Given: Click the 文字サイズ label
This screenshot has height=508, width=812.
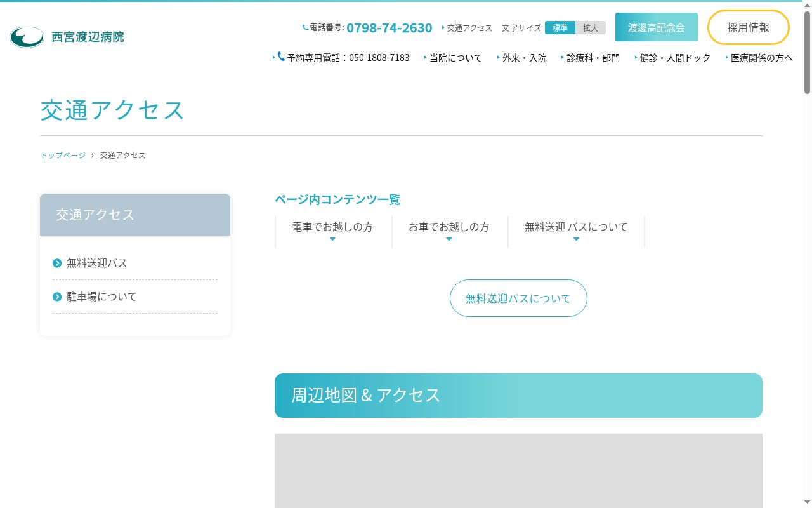Looking at the screenshot, I should click(521, 28).
